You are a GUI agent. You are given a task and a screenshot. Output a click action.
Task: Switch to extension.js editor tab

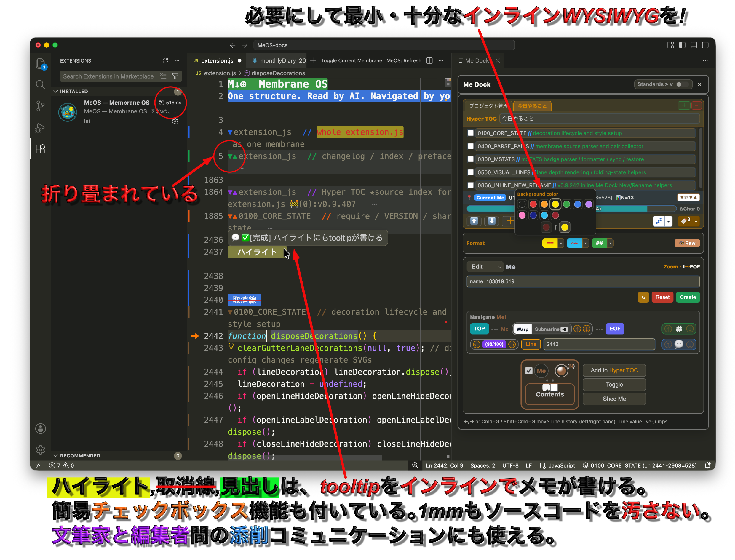[x=217, y=60]
